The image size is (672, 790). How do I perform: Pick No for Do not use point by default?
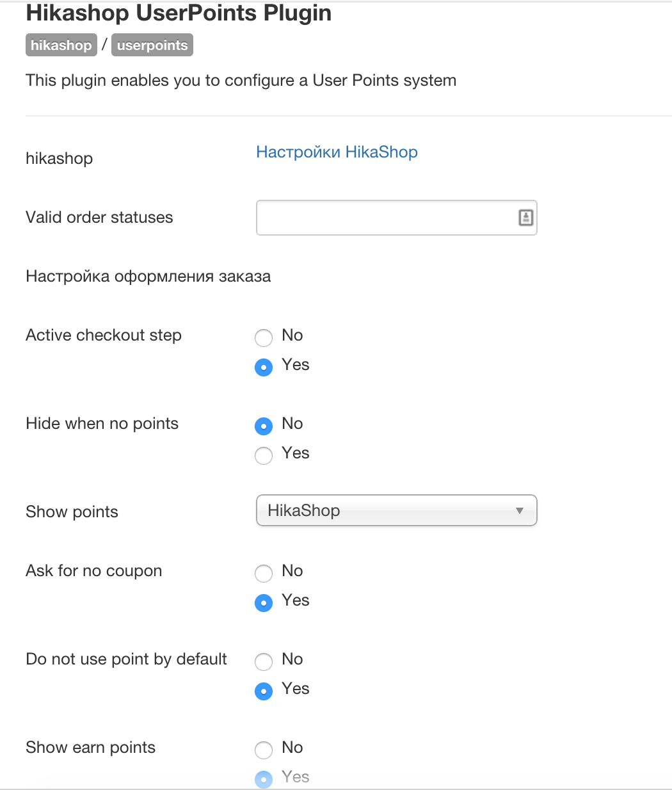pos(264,661)
